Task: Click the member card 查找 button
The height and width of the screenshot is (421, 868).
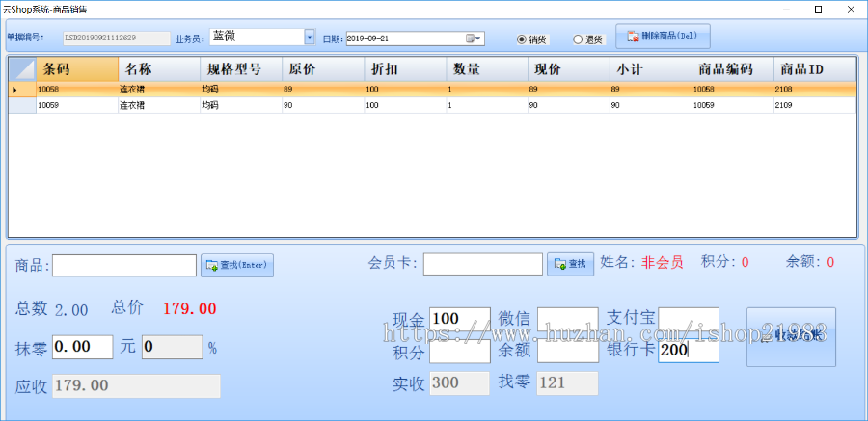Action: pos(570,264)
